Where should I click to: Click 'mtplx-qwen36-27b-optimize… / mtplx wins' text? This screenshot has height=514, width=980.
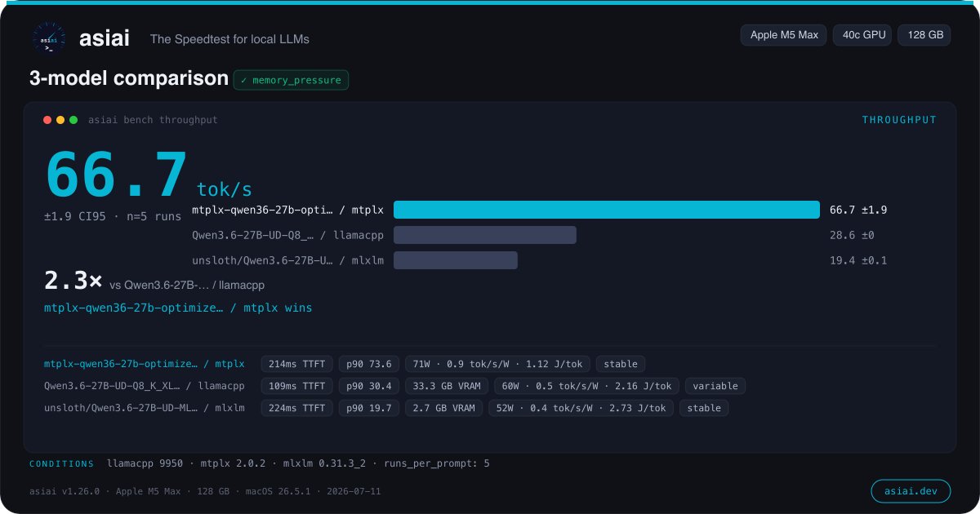pyautogui.click(x=178, y=308)
